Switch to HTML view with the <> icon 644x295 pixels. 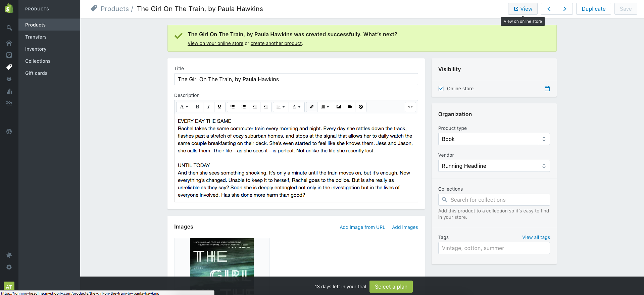click(x=410, y=107)
